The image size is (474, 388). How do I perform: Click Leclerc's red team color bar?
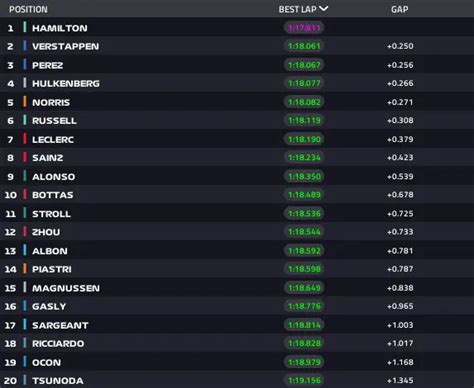25,139
